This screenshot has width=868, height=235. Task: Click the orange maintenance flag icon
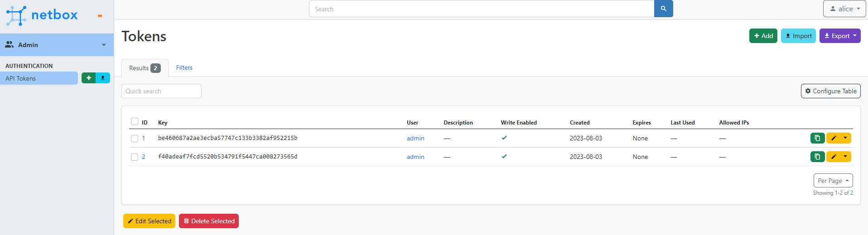pyautogui.click(x=100, y=16)
